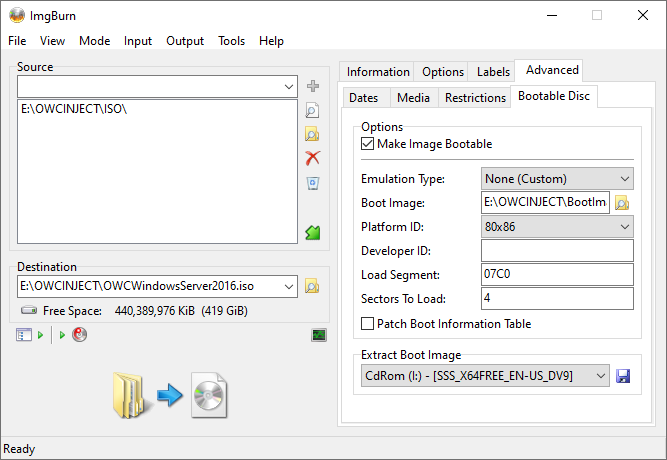Enable Patch Boot Information Table

click(368, 323)
